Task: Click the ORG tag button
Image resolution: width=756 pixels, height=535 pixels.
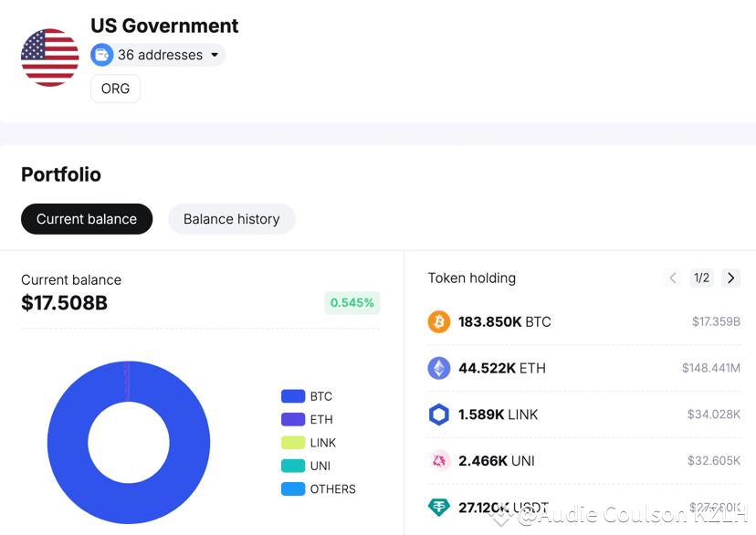Action: pyautogui.click(x=115, y=89)
